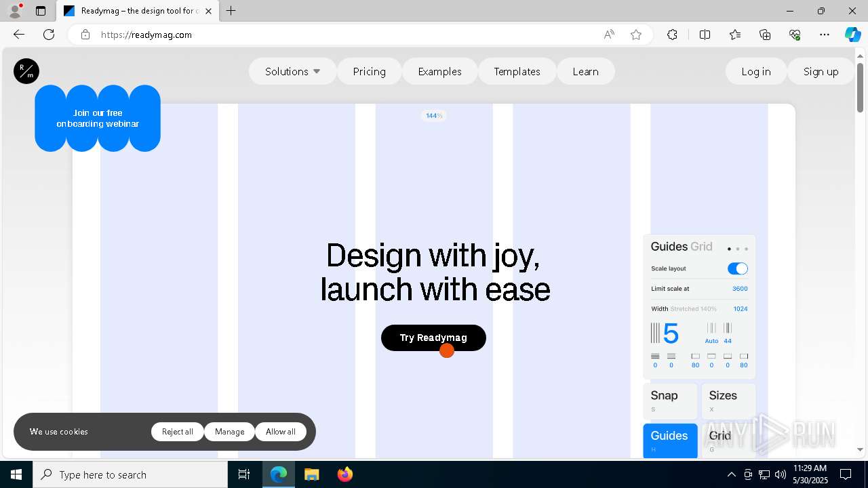Toggle the Scale layout switch

pyautogui.click(x=738, y=268)
